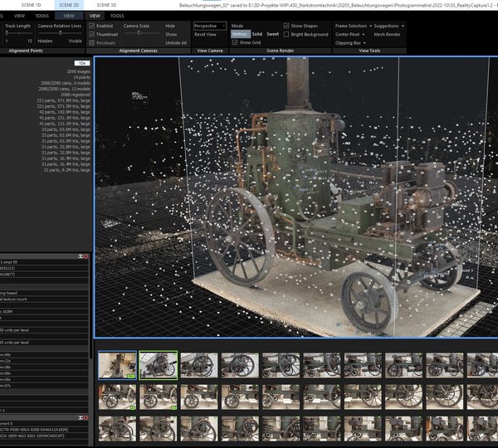Click Hide in Alignment Cameras group
This screenshot has width=498, height=448.
(170, 26)
